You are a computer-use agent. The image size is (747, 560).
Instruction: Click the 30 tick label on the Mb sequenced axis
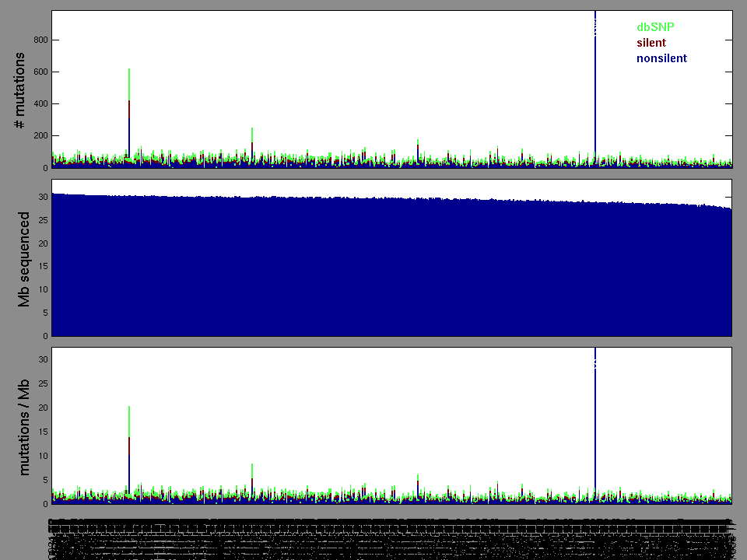pyautogui.click(x=42, y=197)
